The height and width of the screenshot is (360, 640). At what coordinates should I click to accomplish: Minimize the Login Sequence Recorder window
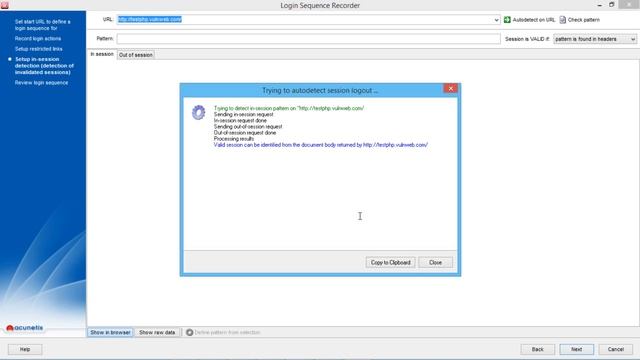(x=600, y=5)
